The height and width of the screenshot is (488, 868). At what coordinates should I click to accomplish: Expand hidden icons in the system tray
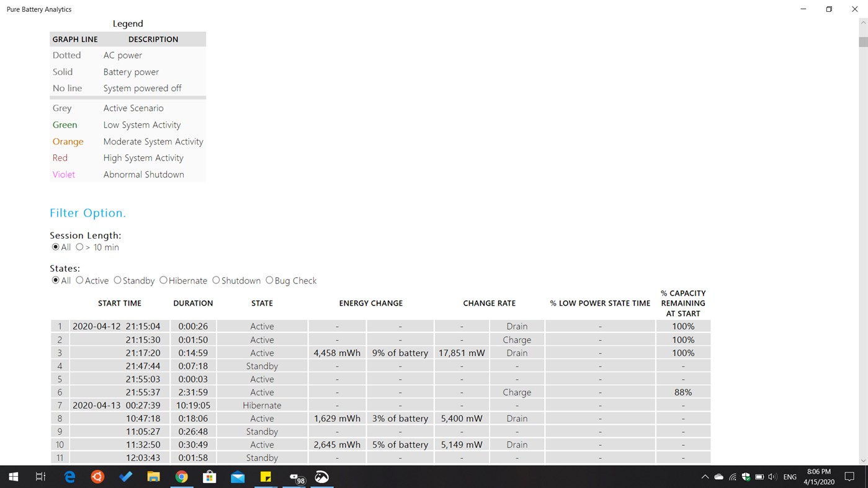pos(705,477)
